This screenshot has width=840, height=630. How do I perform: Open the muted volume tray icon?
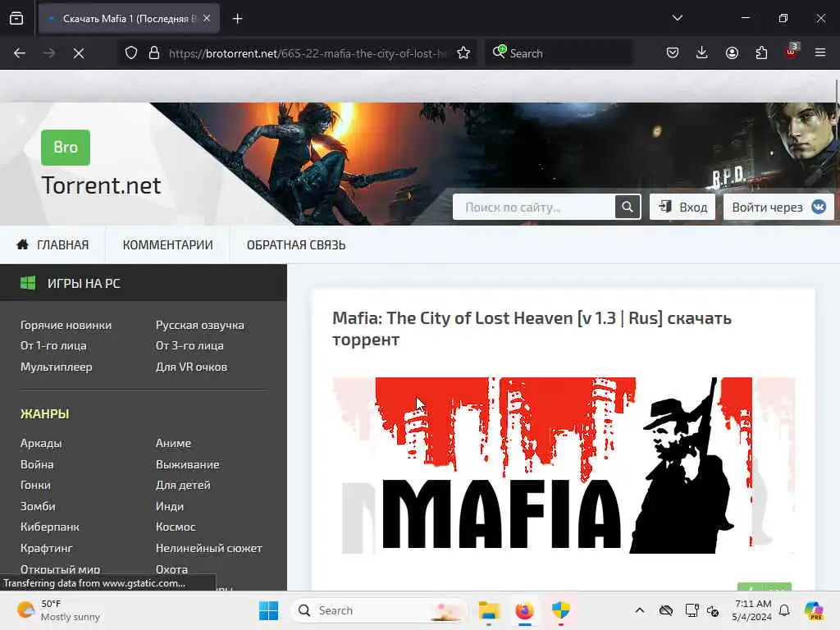[713, 610]
